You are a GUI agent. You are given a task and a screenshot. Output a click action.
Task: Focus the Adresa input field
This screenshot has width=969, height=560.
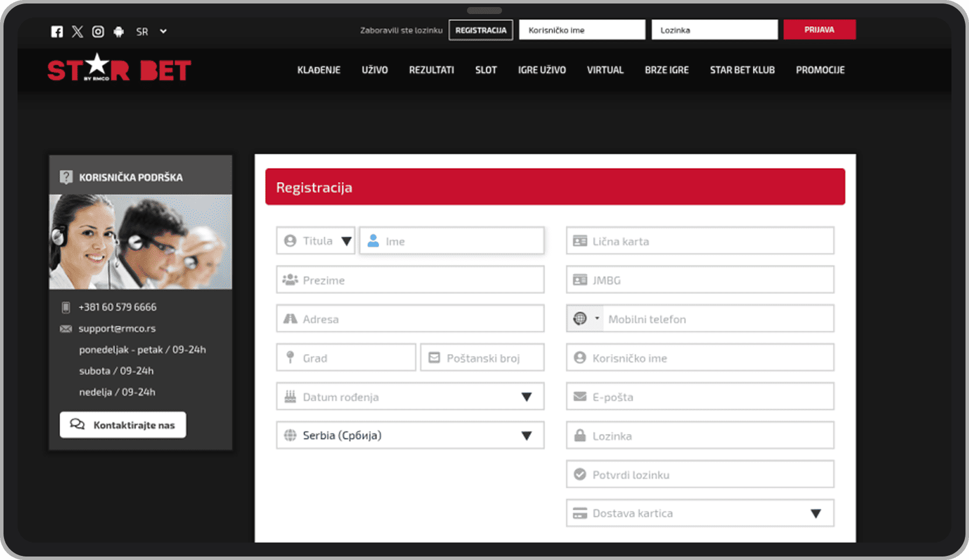[410, 319]
